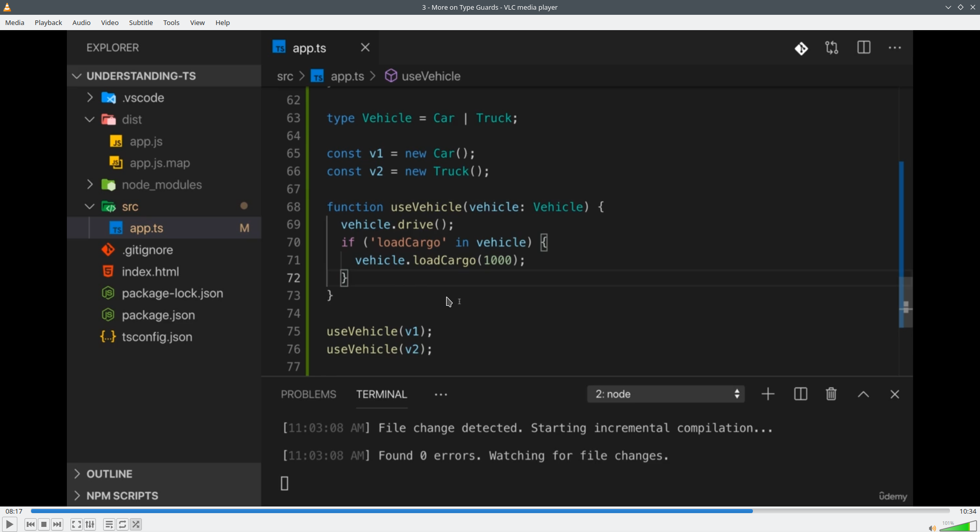Click the VLC cone icon in title bar

(x=8, y=7)
